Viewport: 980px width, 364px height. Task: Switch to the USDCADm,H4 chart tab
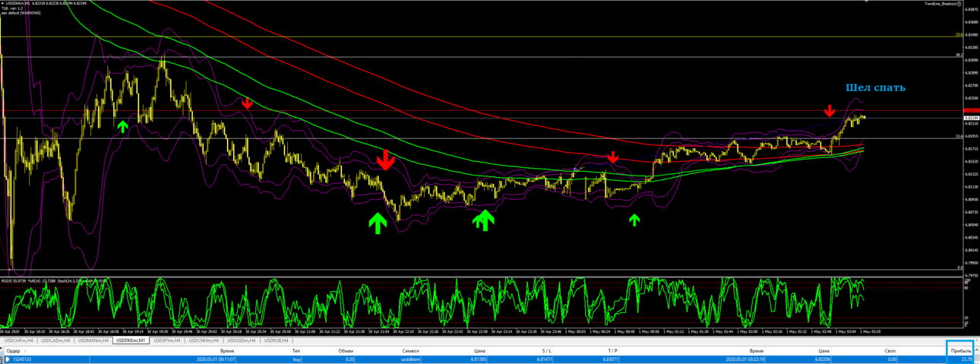56,340
